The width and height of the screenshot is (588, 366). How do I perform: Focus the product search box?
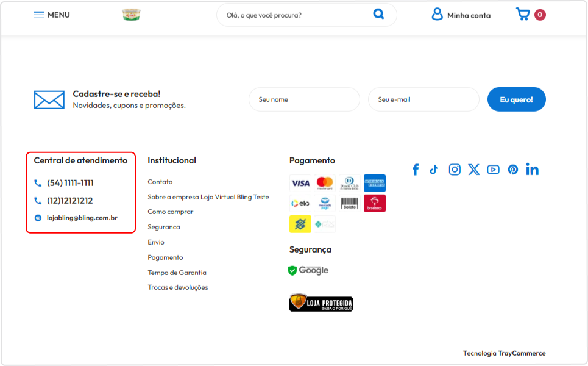[x=296, y=15]
